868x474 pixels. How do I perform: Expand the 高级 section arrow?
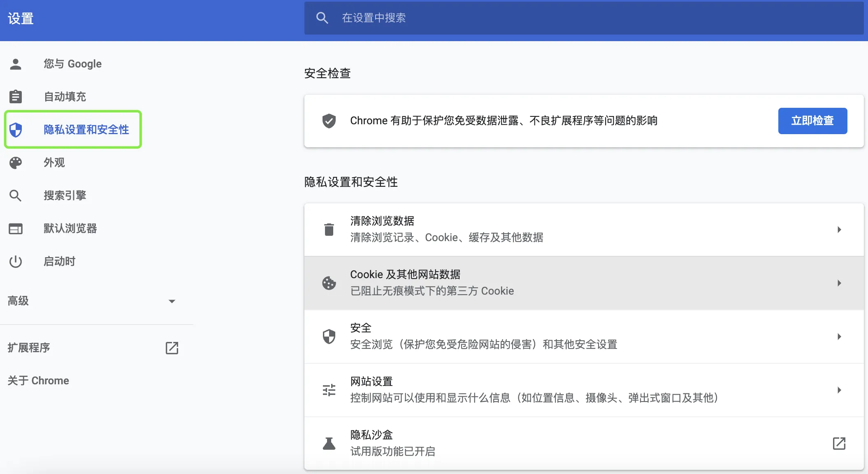pos(172,301)
